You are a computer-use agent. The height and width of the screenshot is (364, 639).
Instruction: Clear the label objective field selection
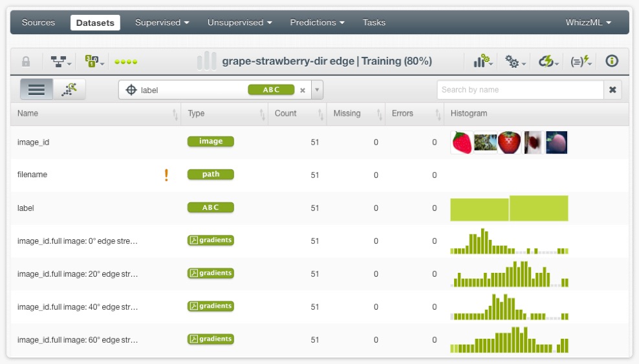coord(302,91)
